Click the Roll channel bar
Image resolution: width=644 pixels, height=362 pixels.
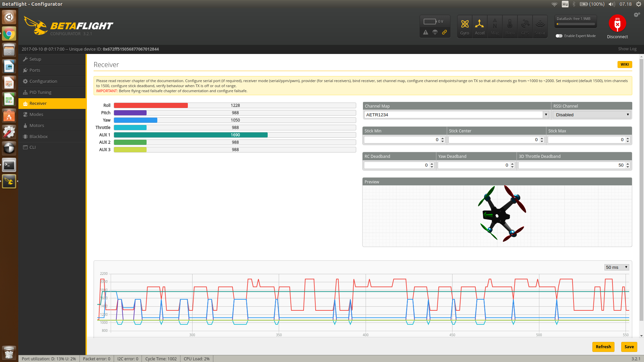click(x=235, y=105)
